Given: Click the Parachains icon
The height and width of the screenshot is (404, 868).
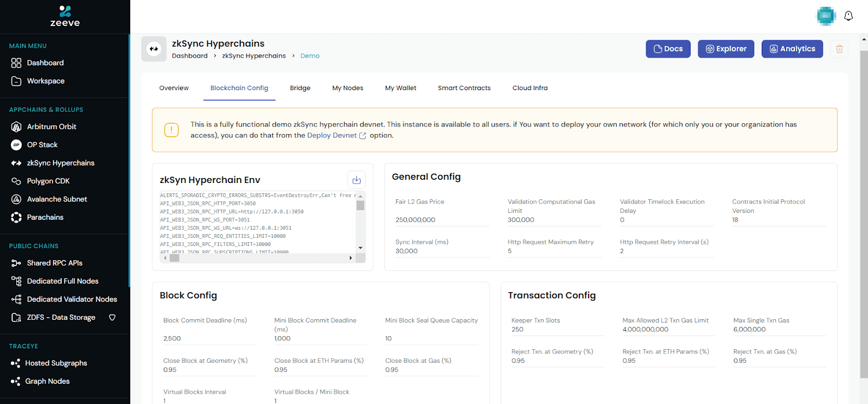Looking at the screenshot, I should pos(16,217).
